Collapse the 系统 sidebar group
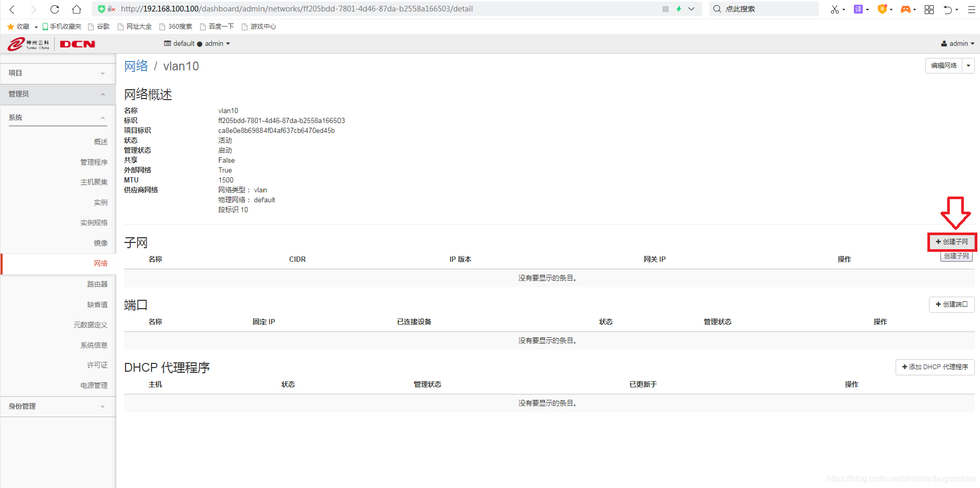The width and height of the screenshot is (980, 488). click(58, 118)
